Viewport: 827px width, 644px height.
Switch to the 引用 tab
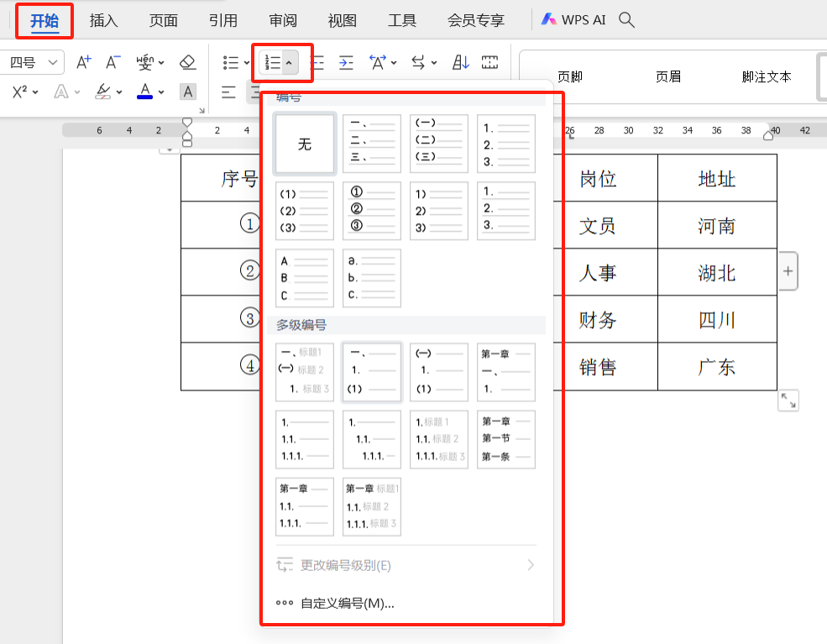[x=222, y=20]
